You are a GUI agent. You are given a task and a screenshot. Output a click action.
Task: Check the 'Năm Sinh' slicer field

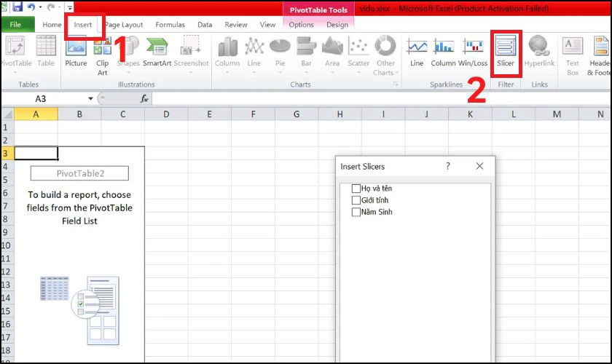pos(356,212)
